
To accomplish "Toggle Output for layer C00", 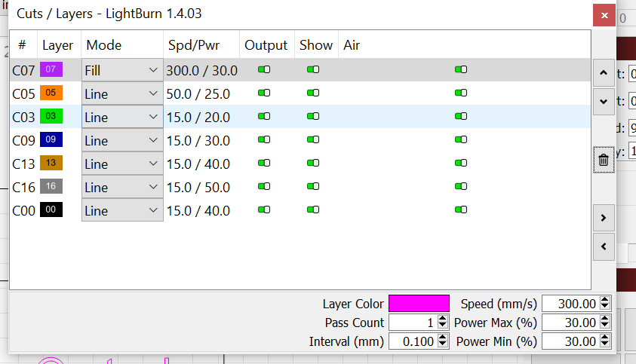I will 264,210.
